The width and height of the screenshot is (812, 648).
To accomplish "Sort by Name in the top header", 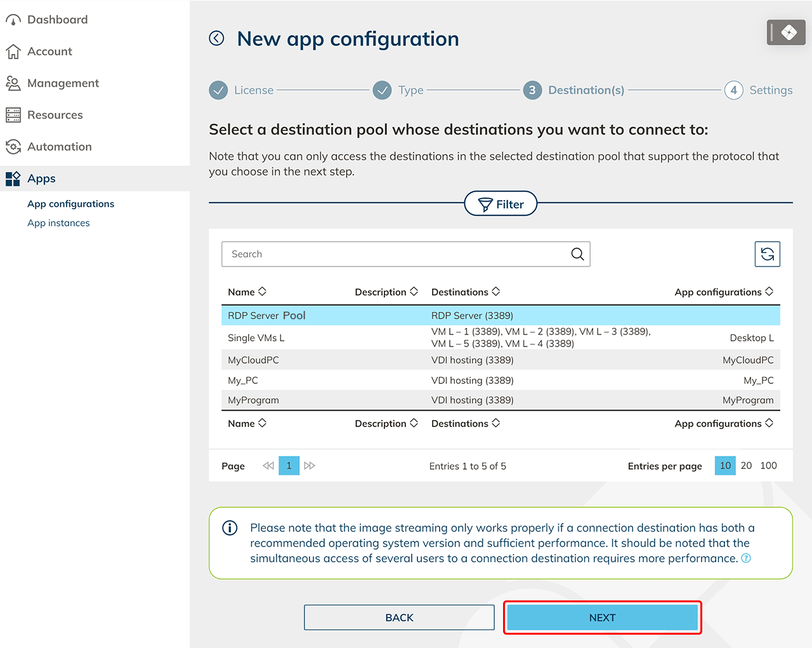I will [x=247, y=292].
